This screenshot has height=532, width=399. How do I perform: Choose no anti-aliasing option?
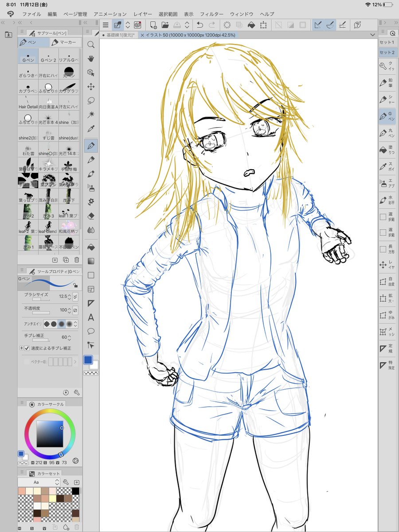pos(46,324)
